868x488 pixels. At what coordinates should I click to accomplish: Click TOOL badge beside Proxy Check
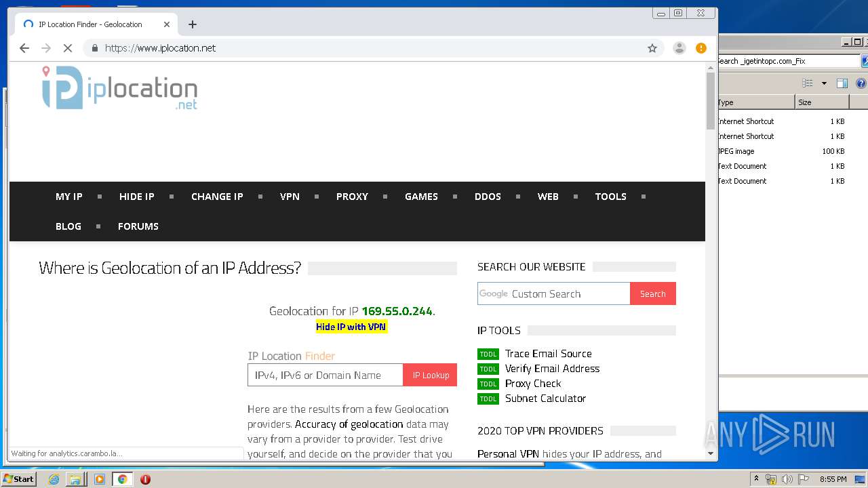488,384
